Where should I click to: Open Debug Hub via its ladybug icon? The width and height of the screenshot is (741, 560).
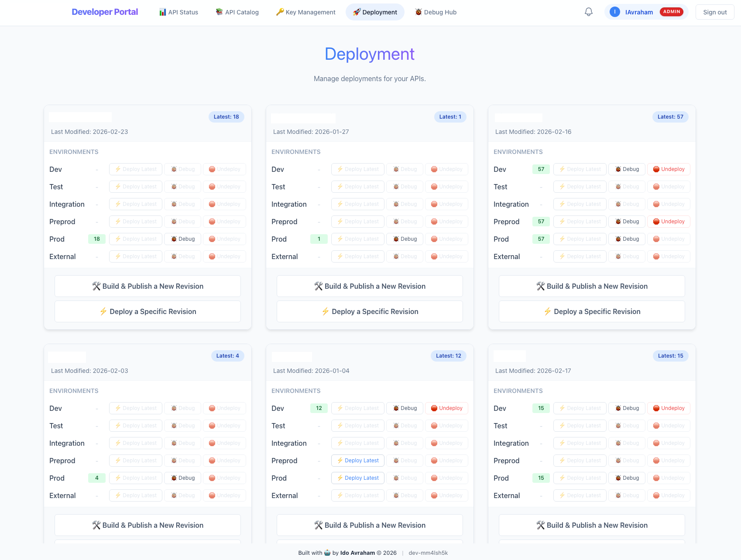[x=418, y=12]
